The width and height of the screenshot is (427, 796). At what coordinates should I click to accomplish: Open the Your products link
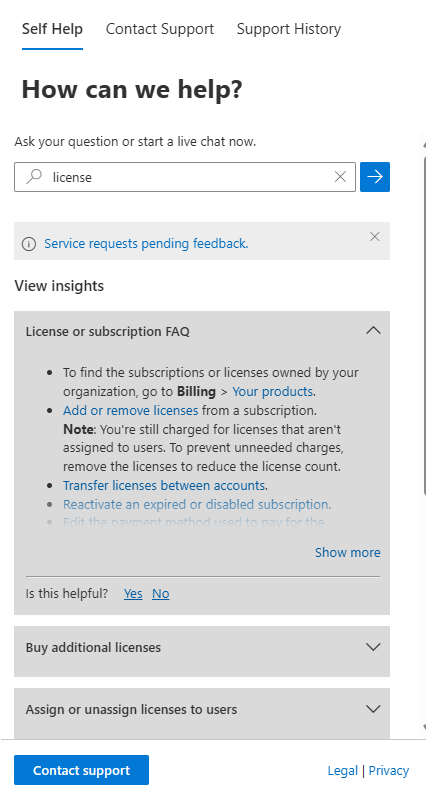tap(273, 391)
